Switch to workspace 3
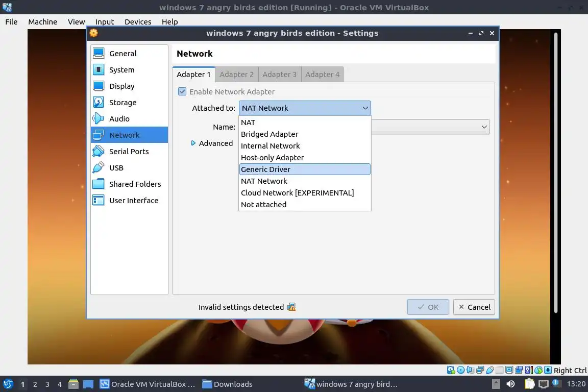 tap(47, 384)
